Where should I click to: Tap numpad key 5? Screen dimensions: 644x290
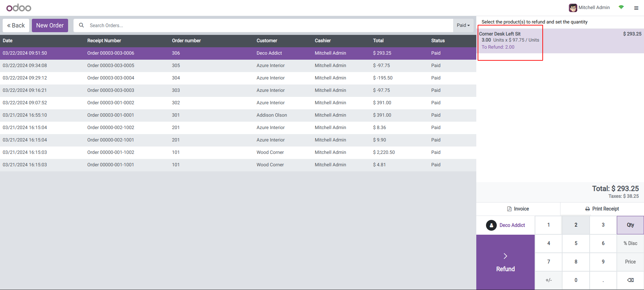[x=576, y=243]
